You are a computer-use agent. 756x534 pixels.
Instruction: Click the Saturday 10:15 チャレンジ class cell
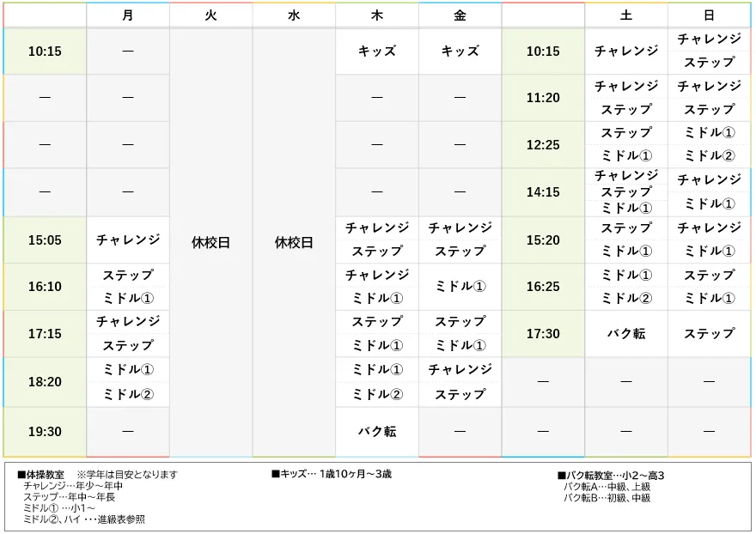click(625, 52)
